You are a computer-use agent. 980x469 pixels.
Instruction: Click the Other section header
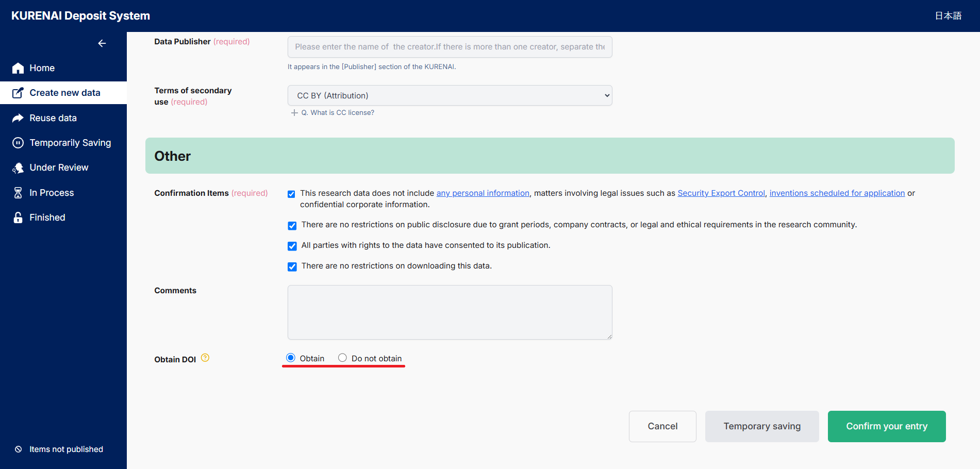550,156
